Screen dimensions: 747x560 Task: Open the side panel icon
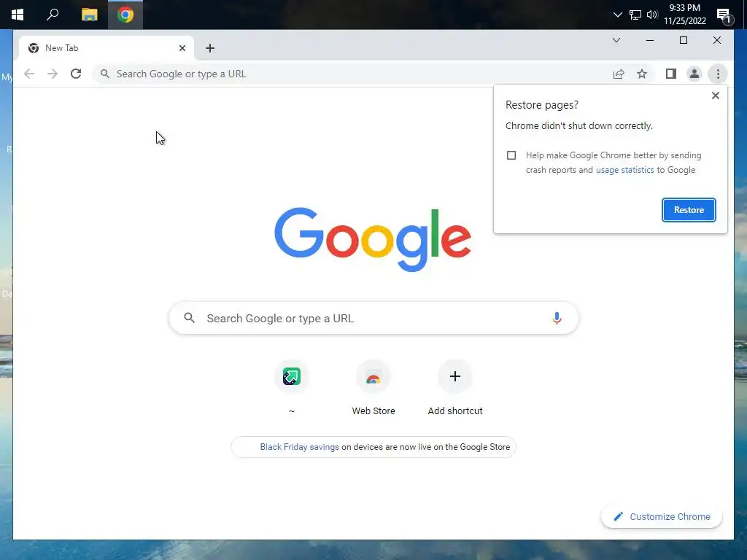(671, 74)
